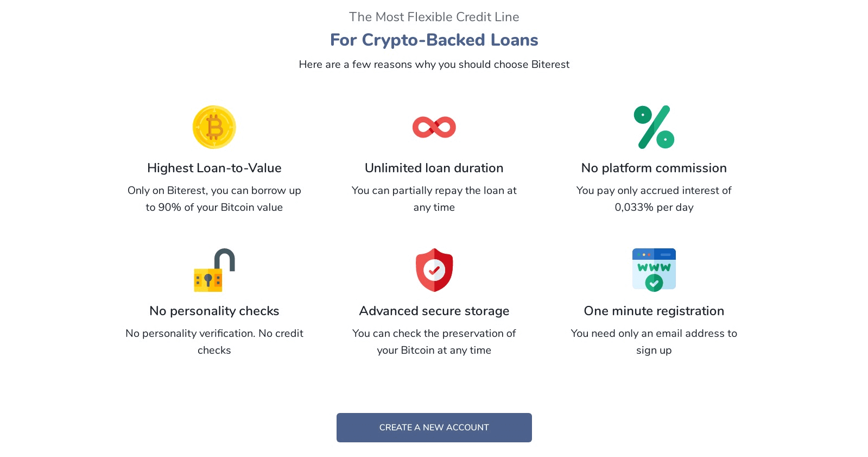Click the reasons to choose Biterest tagline
Image resolution: width=868 pixels, height=457 pixels.
(x=434, y=64)
